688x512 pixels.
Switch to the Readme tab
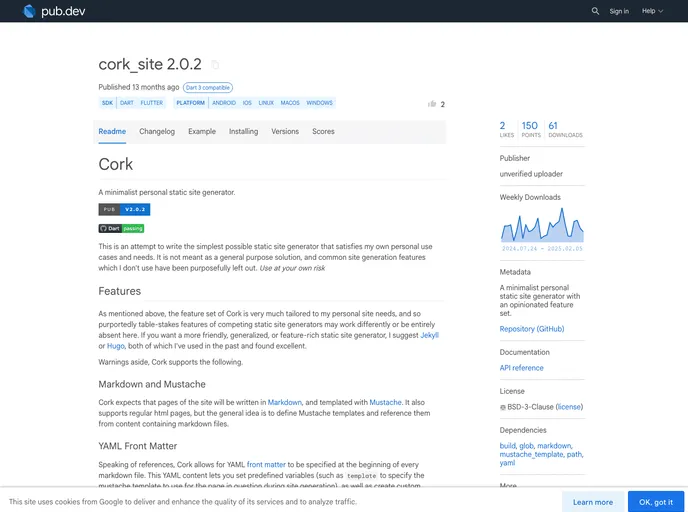[x=112, y=131]
